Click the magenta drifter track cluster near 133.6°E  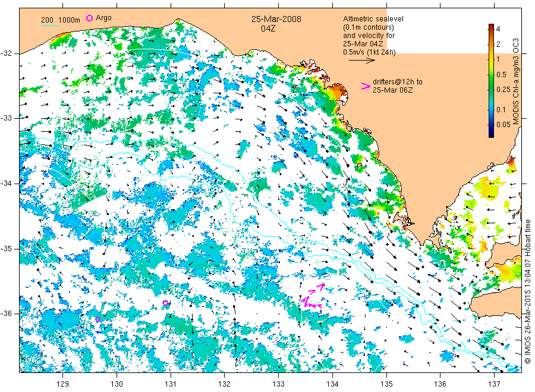(x=313, y=296)
